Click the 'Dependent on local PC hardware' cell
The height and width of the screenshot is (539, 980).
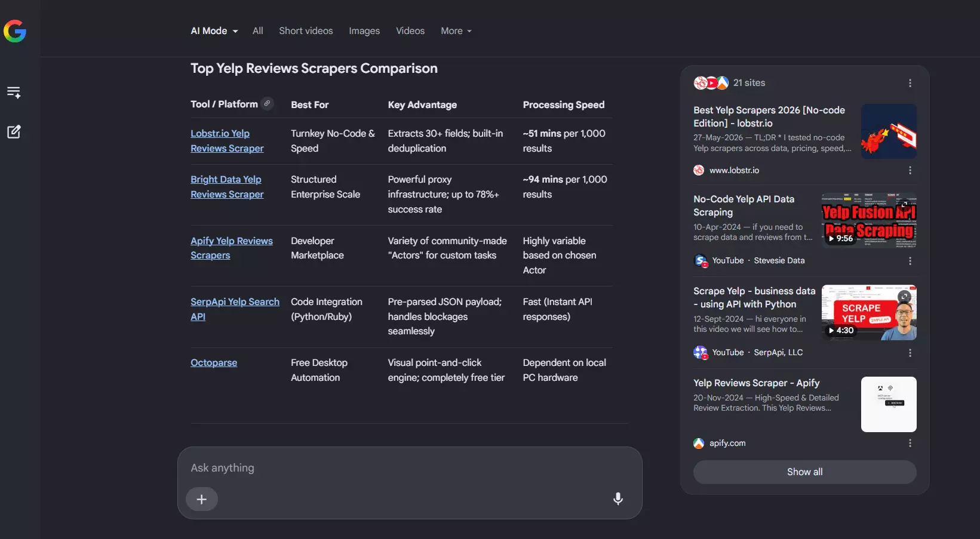[564, 370]
